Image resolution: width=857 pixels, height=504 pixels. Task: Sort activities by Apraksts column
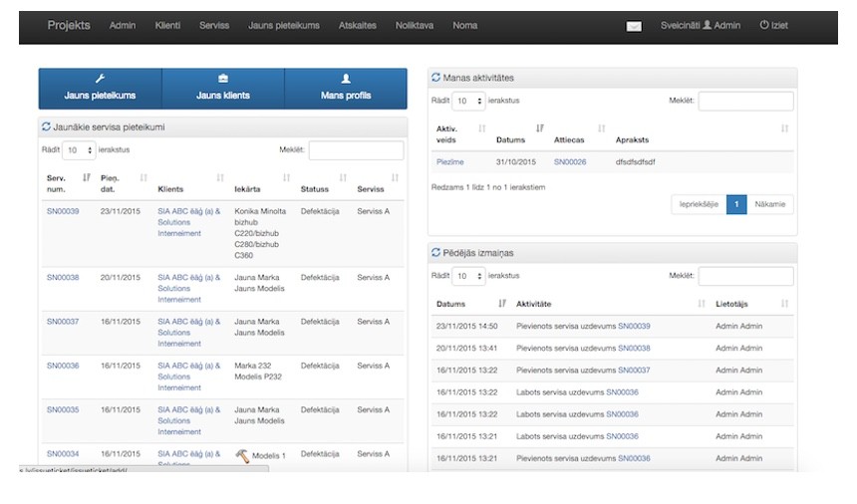coord(784,128)
